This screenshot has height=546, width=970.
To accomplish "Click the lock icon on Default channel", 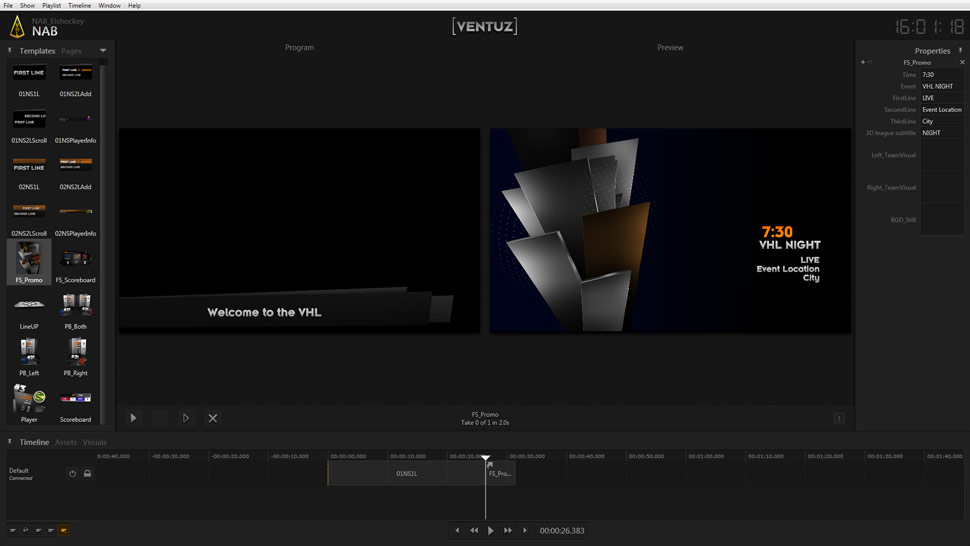I will click(87, 473).
